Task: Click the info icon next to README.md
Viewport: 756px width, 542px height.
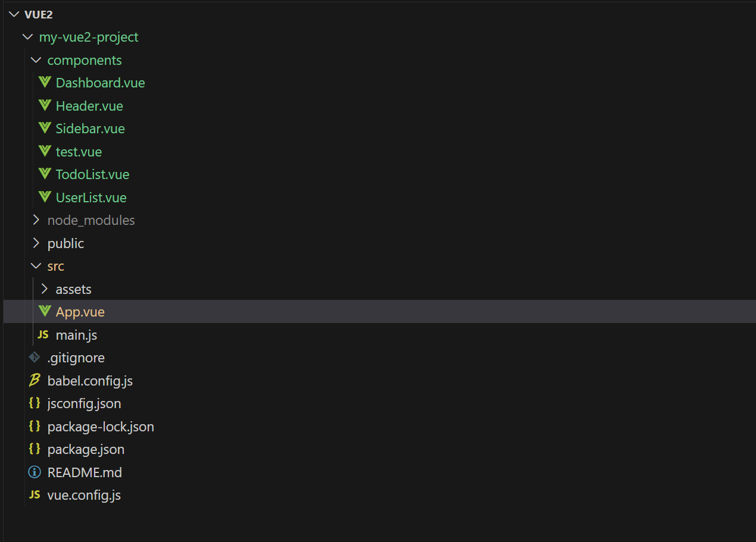Action: [x=35, y=472]
